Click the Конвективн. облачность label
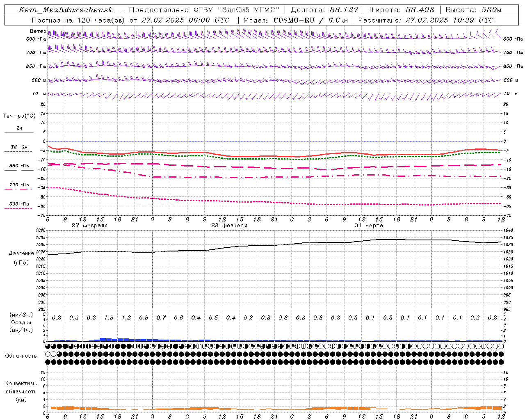 21,388
